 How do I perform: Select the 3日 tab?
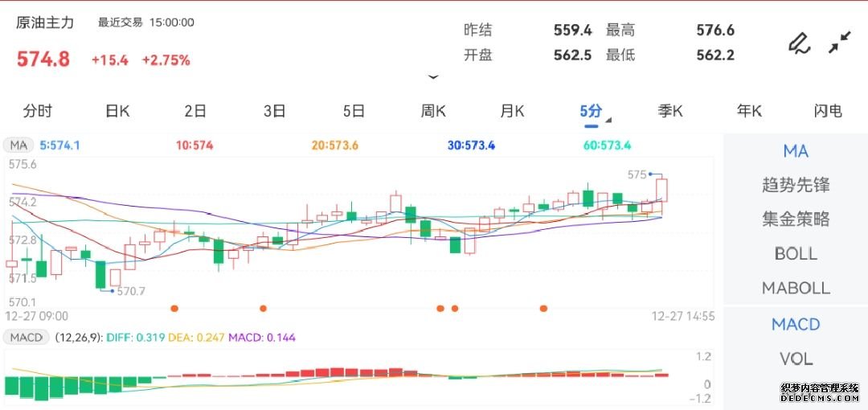coord(275,111)
